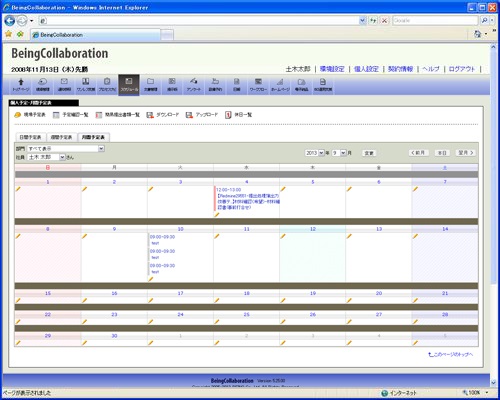This screenshot has height=400, width=500.
Task: Expand the 社員 土木太郎 employee dropdown
Action: [62, 157]
